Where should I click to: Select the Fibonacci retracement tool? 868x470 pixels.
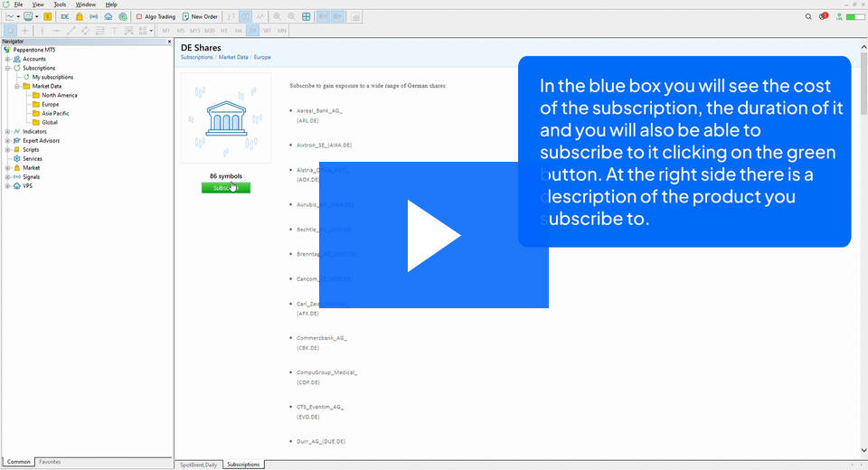pos(99,31)
